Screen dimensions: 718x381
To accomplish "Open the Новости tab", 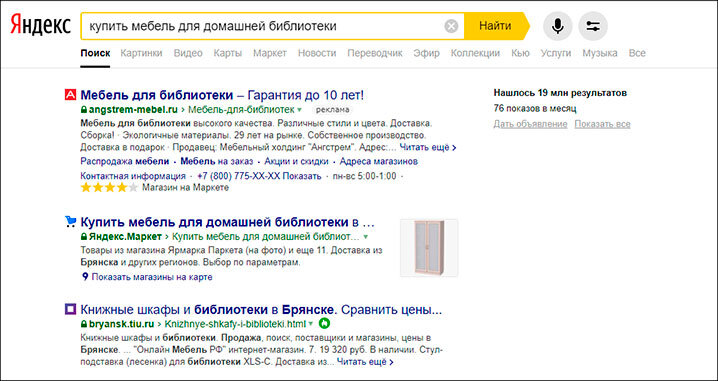I will click(x=317, y=53).
